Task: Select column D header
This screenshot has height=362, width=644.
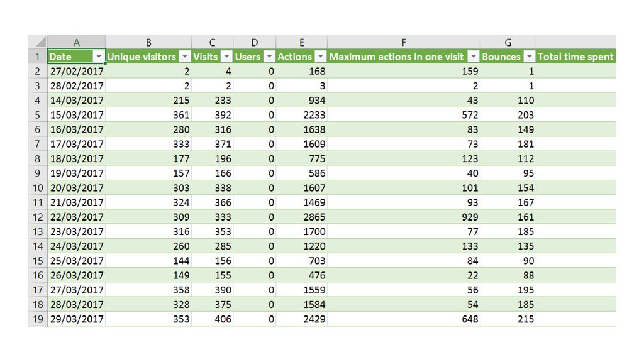Action: click(x=255, y=42)
